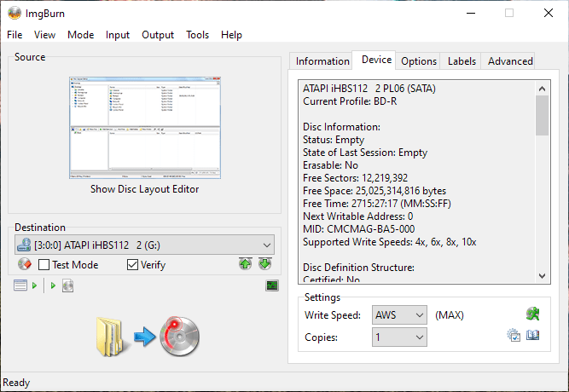Image resolution: width=569 pixels, height=392 pixels.
Task: Click the green up arrow eject tray icon
Action: pos(246,263)
